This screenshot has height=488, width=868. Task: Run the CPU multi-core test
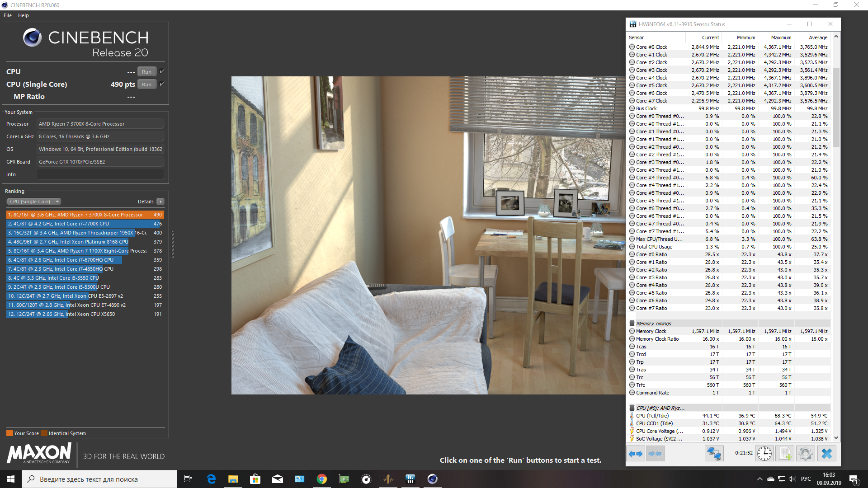(146, 72)
